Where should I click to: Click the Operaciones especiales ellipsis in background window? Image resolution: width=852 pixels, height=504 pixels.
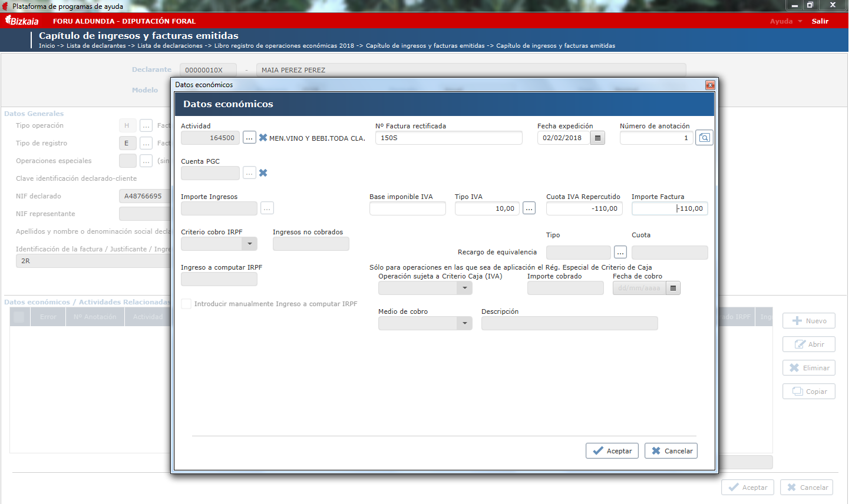[146, 161]
